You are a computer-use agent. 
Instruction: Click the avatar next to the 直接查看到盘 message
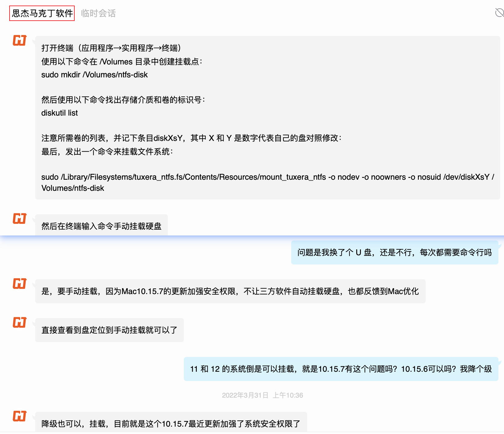[19, 323]
